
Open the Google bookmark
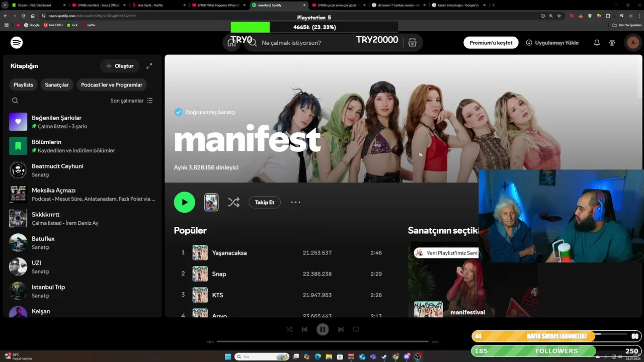point(32,25)
